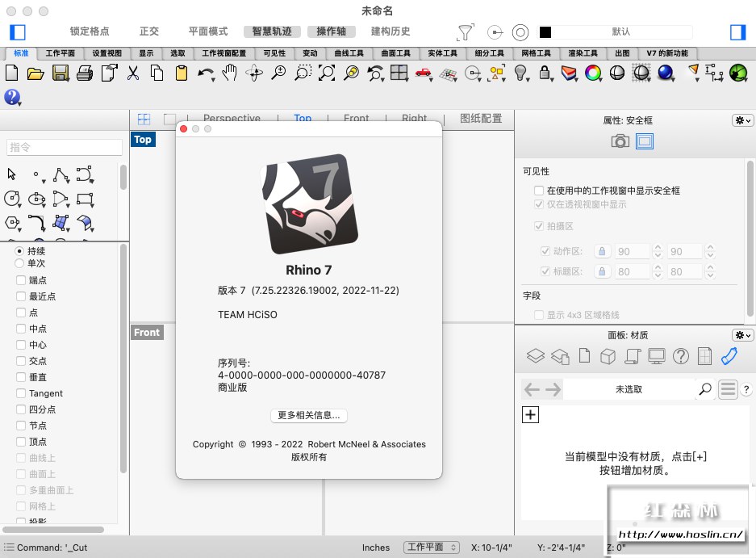
Task: Enable the 端点 object snap checkbox
Action: tap(21, 280)
